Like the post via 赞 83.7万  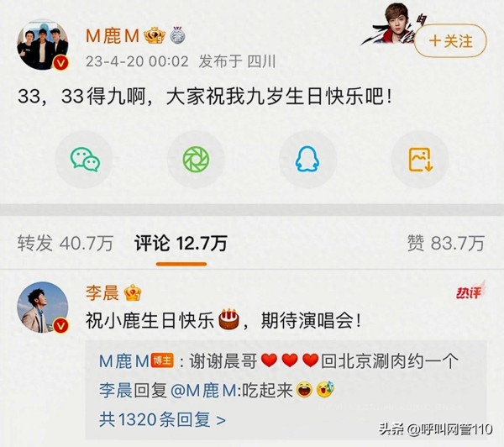pyautogui.click(x=446, y=243)
